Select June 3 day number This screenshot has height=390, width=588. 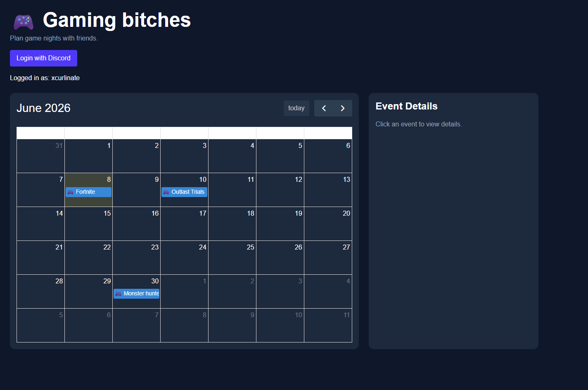point(204,145)
